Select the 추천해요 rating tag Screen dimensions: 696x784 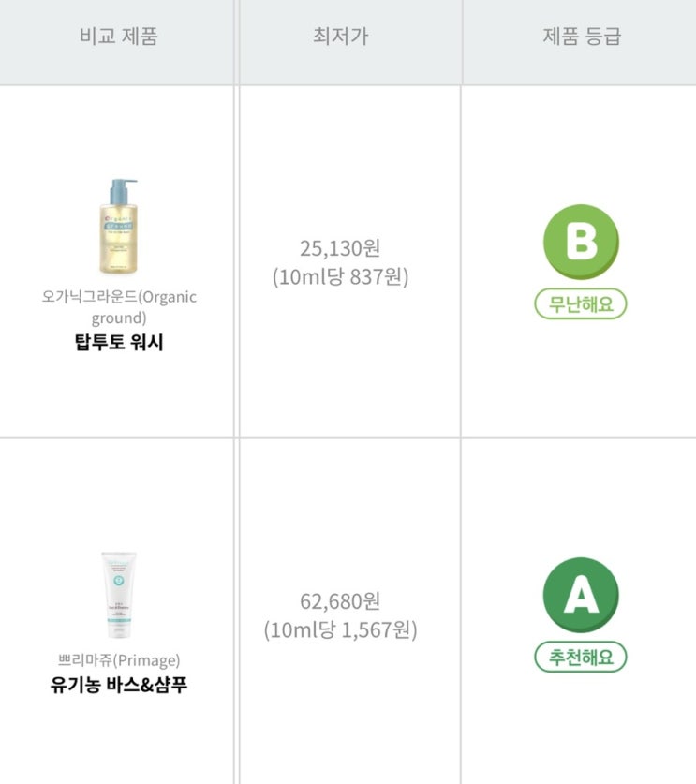[581, 657]
